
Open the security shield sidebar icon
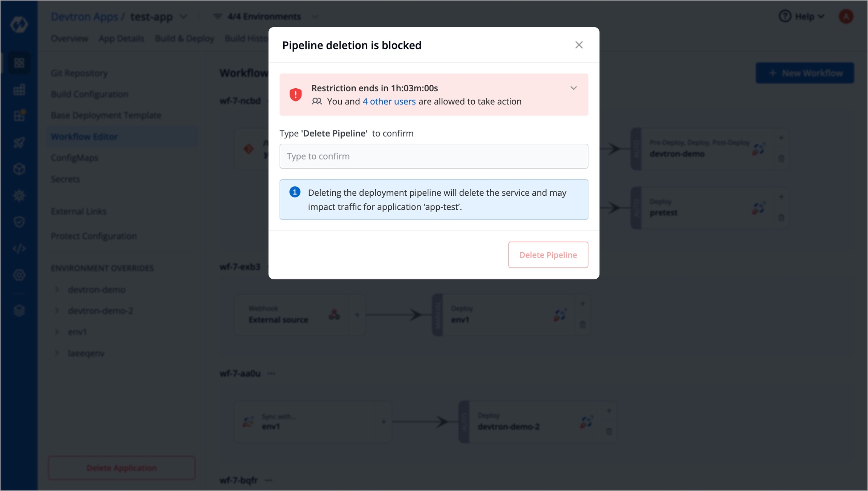click(x=19, y=222)
